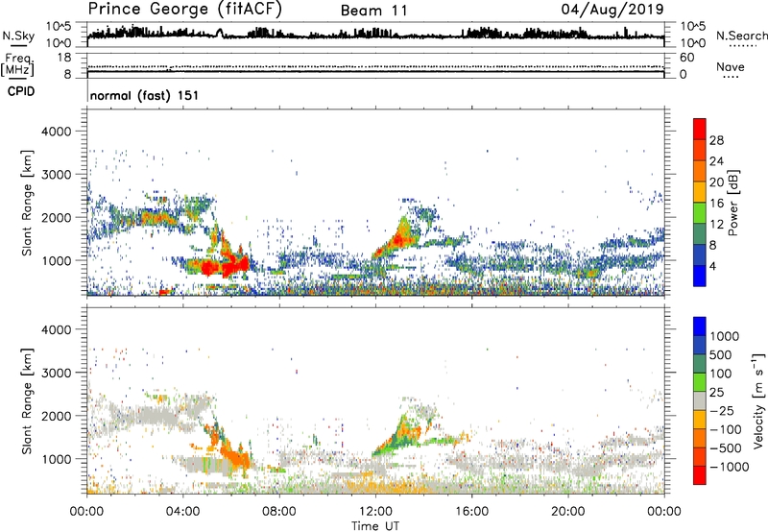The height and width of the screenshot is (532, 768).
Task: Click the 4000 km tick in power panel
Action: pos(57,132)
